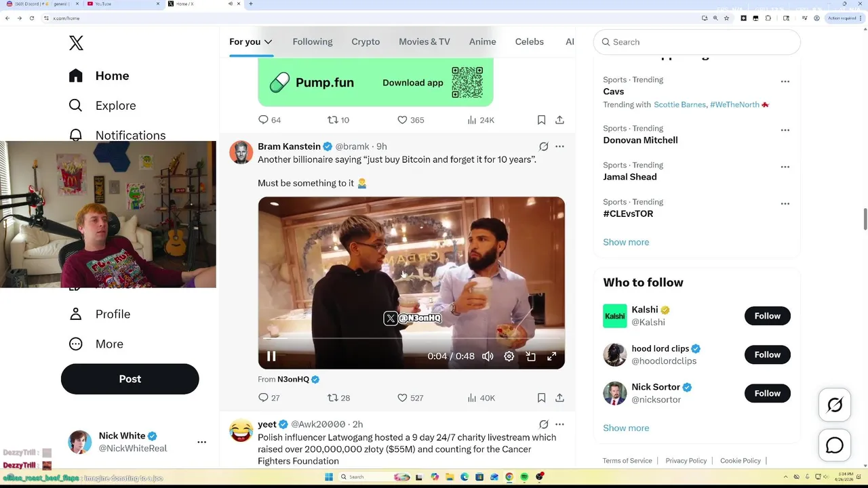Bookmark the Pump.fun post
The height and width of the screenshot is (488, 868).
click(x=541, y=120)
